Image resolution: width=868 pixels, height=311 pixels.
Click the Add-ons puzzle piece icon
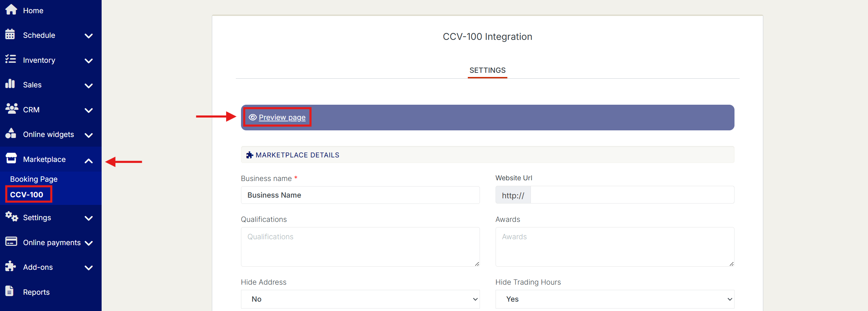10,266
